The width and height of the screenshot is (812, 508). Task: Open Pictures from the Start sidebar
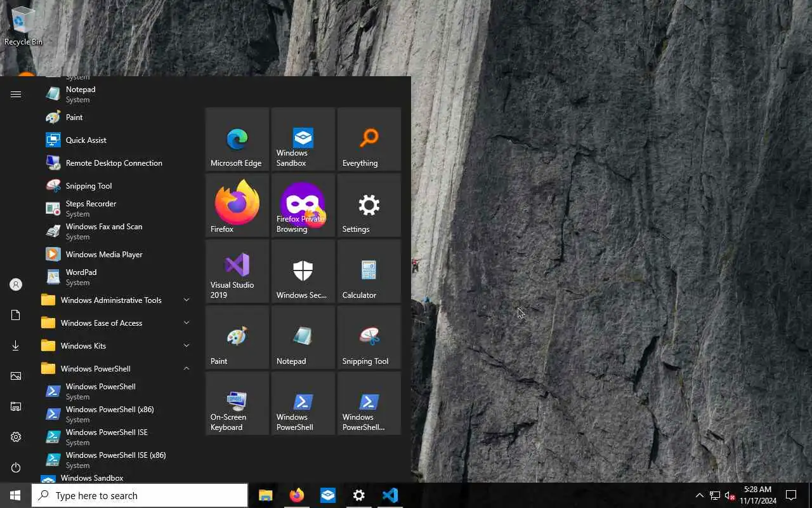(16, 376)
